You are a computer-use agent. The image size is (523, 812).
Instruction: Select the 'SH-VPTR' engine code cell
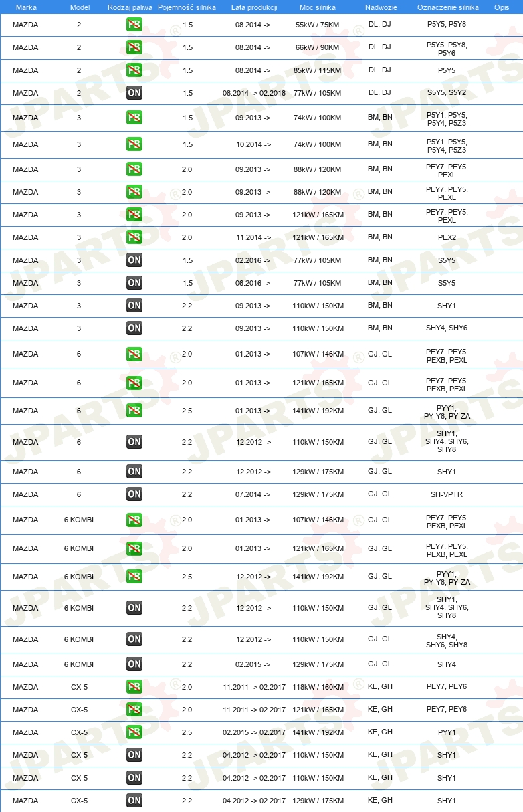(x=447, y=494)
